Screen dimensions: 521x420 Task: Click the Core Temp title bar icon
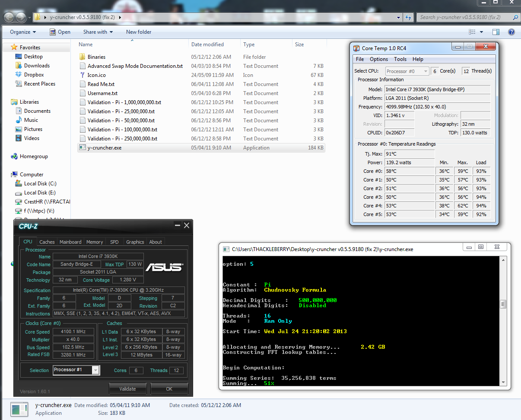pyautogui.click(x=356, y=48)
